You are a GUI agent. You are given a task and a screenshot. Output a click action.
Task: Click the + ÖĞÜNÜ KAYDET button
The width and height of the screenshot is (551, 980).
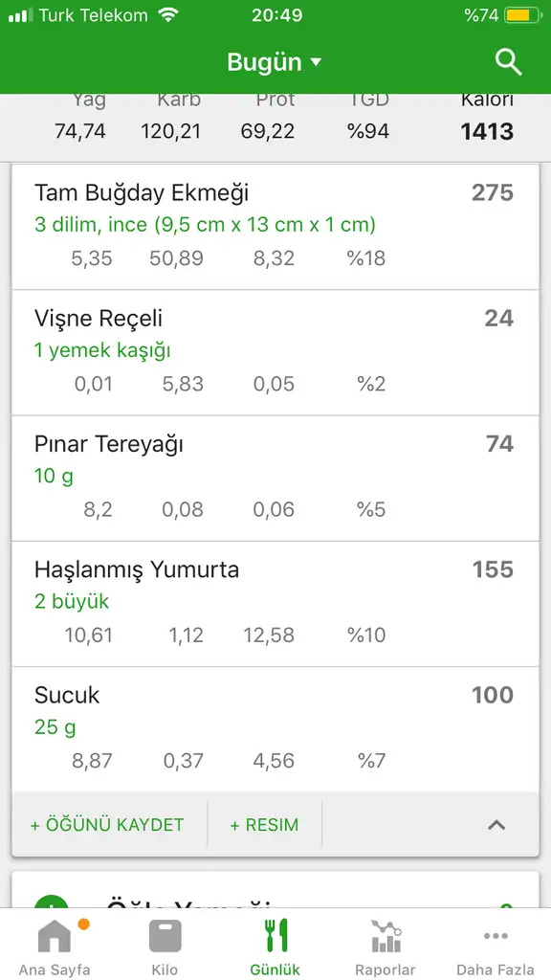coord(107,825)
